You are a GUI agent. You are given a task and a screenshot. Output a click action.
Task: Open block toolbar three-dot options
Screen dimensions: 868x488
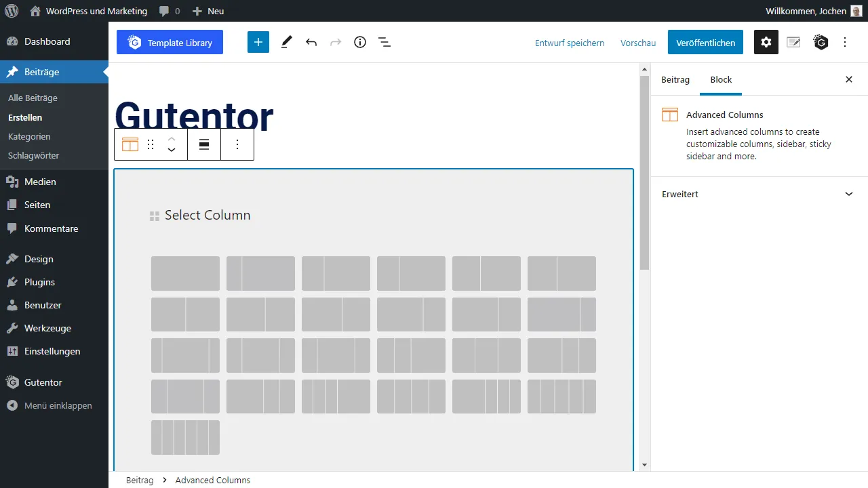pos(237,144)
